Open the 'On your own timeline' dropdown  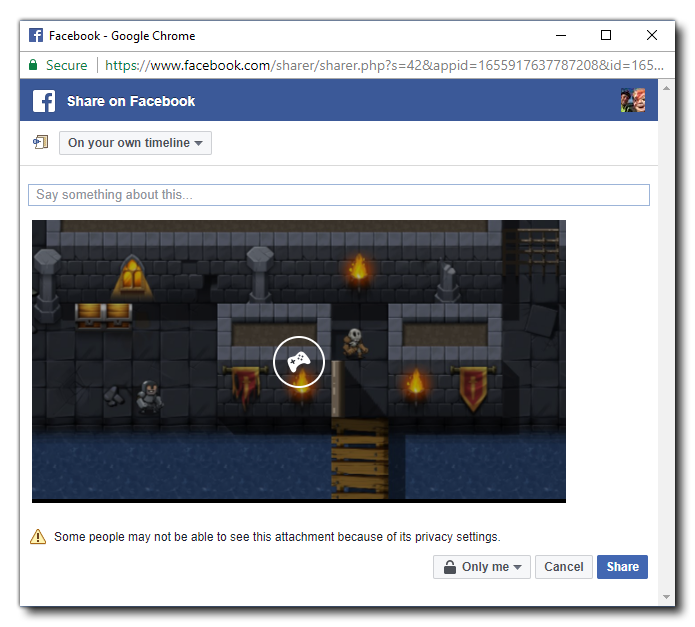[x=135, y=143]
